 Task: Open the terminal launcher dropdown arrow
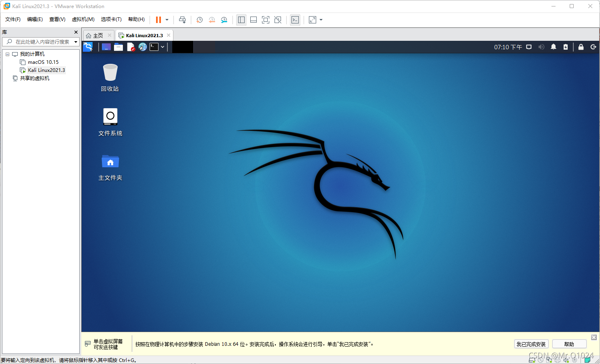(x=163, y=47)
